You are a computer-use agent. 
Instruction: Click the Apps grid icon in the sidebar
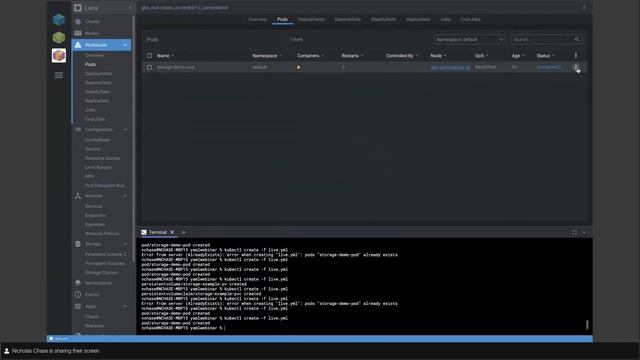tap(78, 306)
